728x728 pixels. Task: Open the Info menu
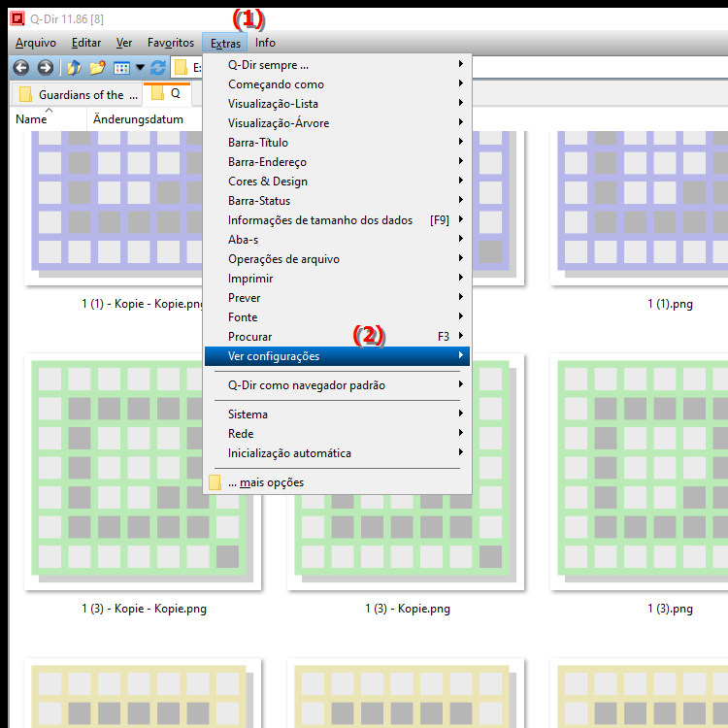pos(265,43)
